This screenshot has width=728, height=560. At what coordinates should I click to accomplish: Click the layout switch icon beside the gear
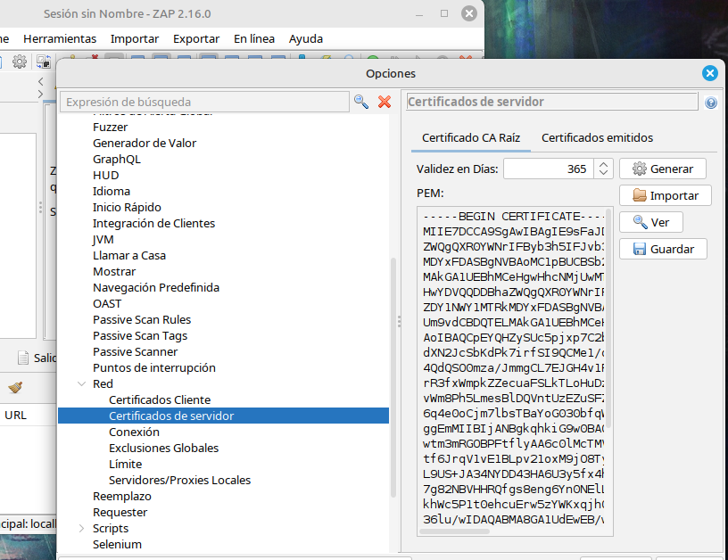(44, 62)
